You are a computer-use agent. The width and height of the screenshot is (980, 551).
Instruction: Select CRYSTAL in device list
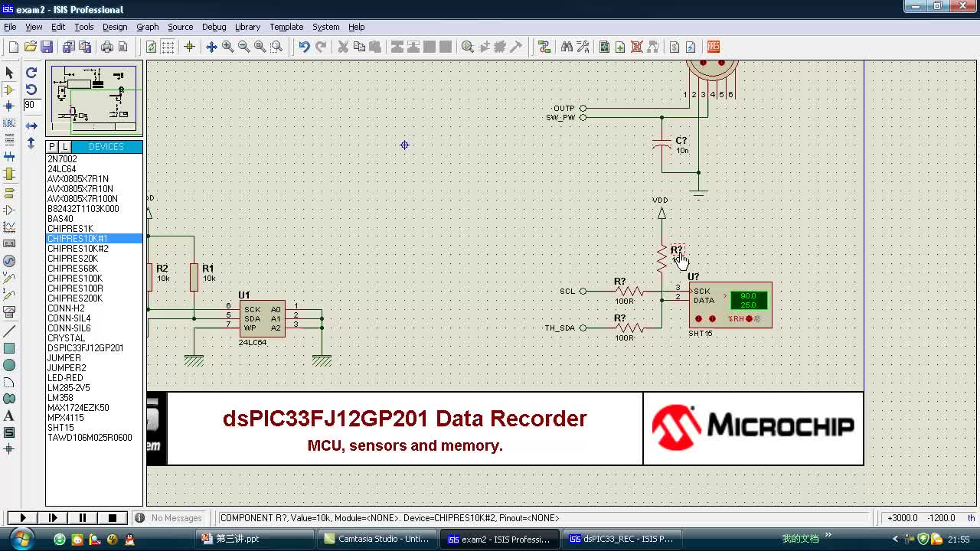pos(94,338)
